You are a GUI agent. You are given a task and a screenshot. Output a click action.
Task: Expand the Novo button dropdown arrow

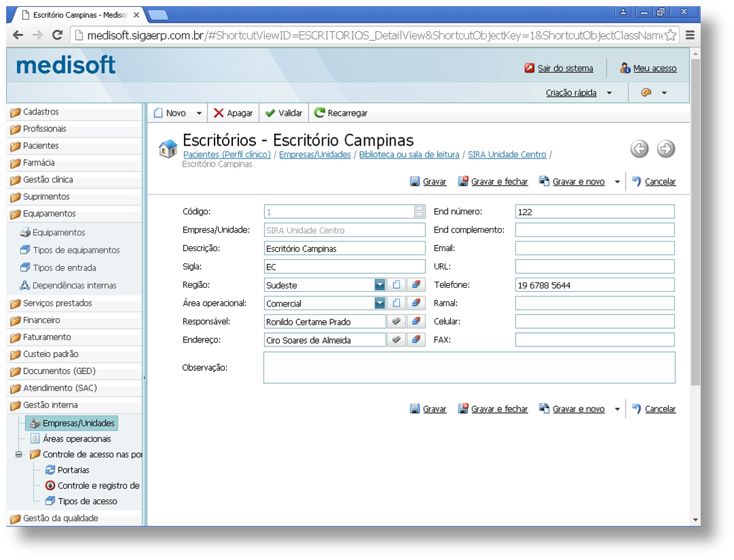(200, 114)
